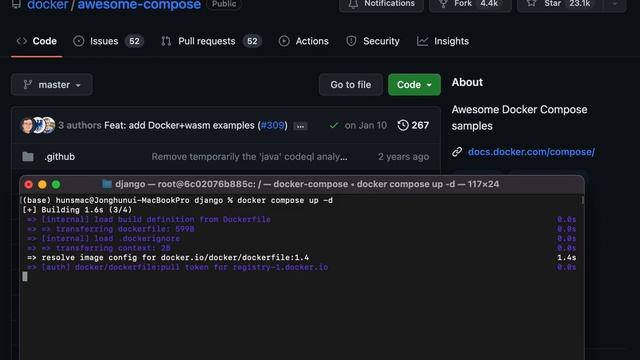Click the '2 years ago' timestamp
Screen dimensions: 640x360
pyautogui.click(x=403, y=157)
